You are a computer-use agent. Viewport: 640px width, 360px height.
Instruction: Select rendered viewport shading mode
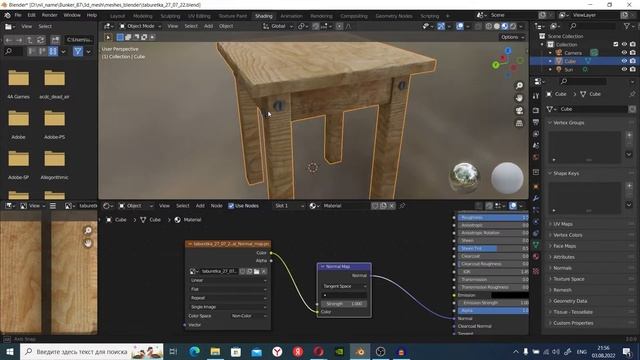coord(513,26)
